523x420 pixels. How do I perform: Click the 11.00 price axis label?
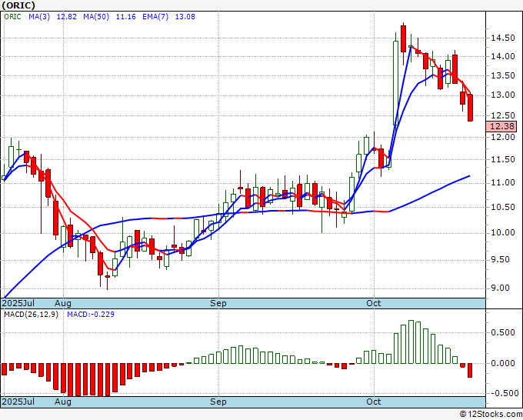tap(503, 182)
